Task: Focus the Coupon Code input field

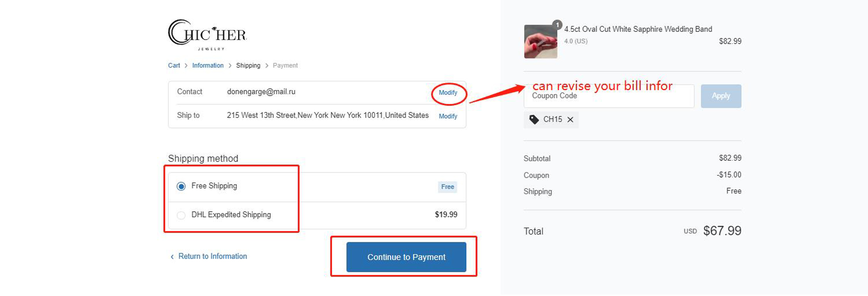Action: point(608,96)
